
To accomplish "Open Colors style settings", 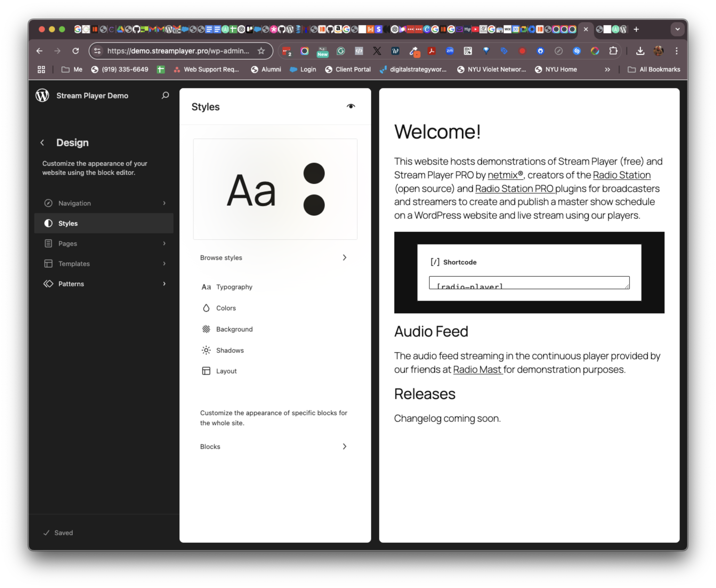I will click(x=275, y=308).
